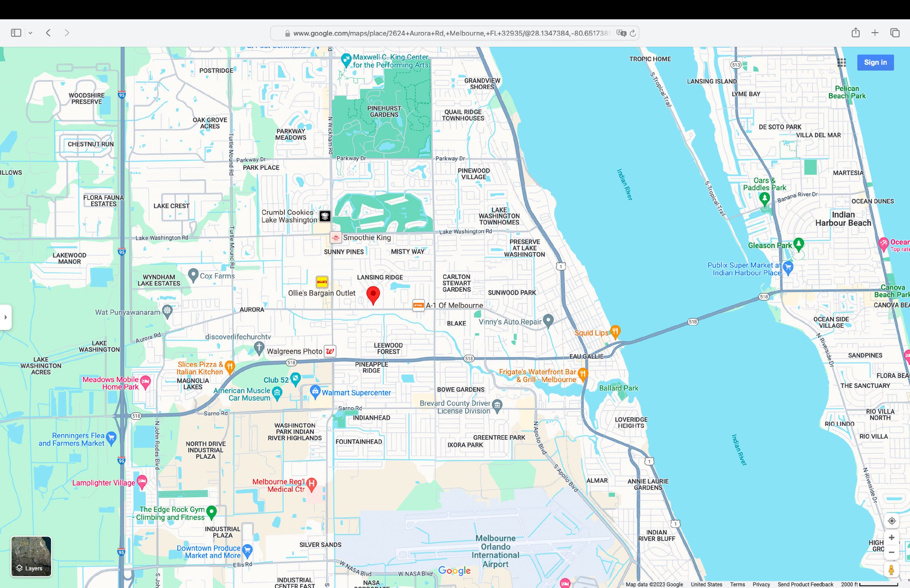Screen dimensions: 910x588
Task: Expand the side panel with the left-edge arrow
Action: pyautogui.click(x=5, y=318)
